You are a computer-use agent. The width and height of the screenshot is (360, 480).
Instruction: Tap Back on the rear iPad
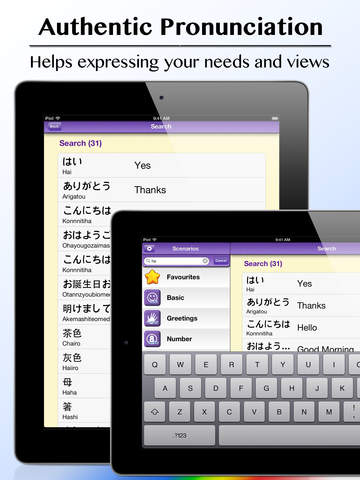tap(54, 126)
